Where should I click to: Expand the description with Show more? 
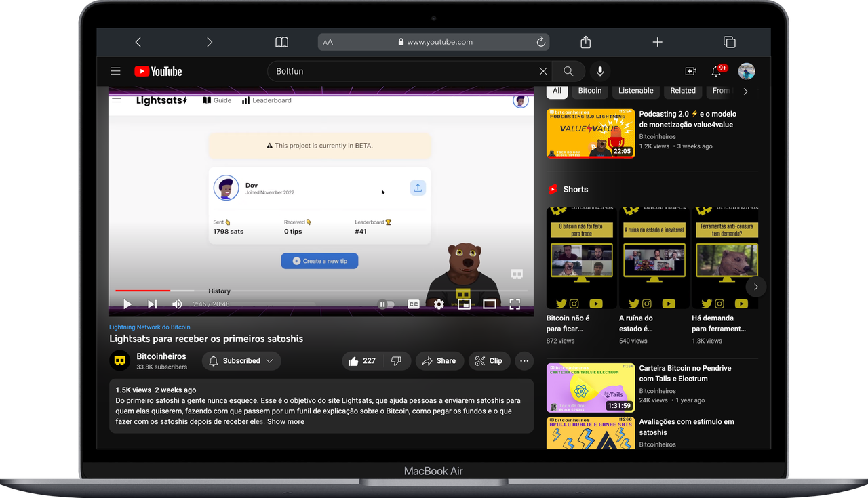[x=285, y=421]
